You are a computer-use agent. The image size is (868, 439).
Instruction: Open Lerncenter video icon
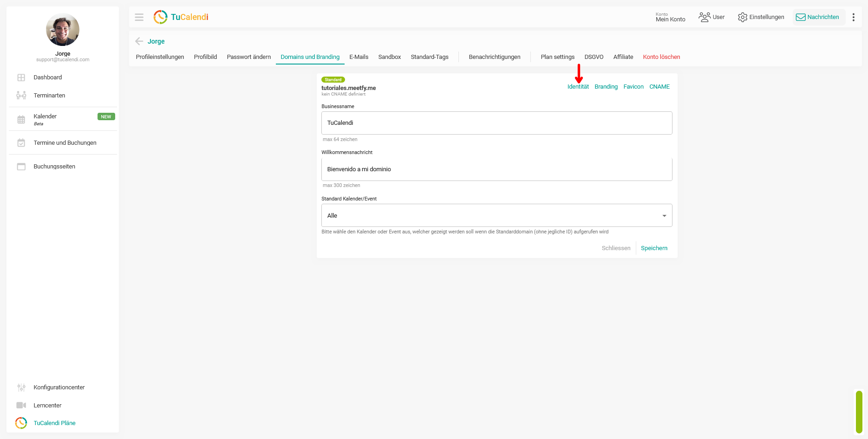21,406
